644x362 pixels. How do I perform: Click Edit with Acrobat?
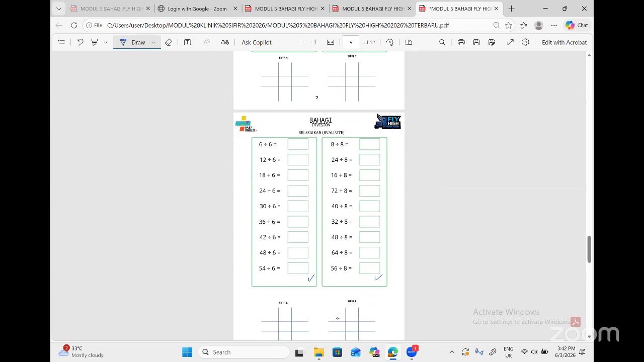click(564, 42)
